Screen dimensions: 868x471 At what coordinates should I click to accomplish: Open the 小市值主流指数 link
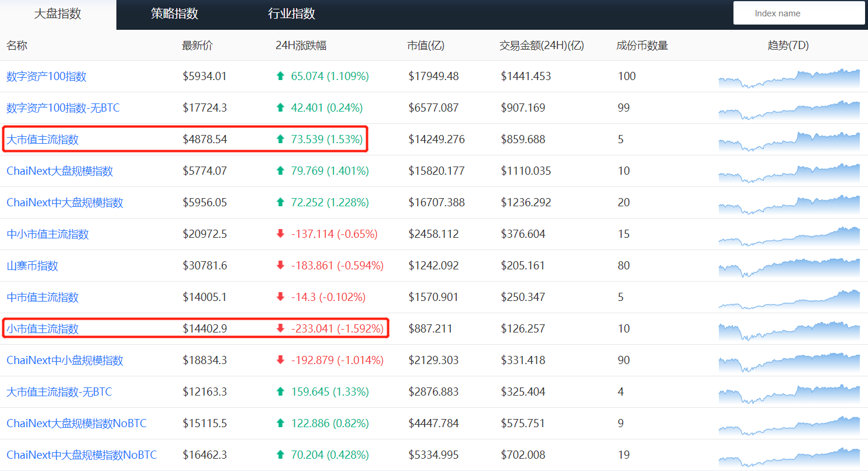point(42,329)
